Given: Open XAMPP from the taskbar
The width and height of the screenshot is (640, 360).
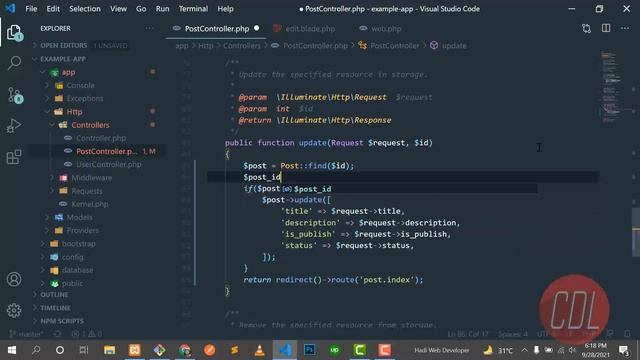Looking at the screenshot, I should [x=135, y=350].
